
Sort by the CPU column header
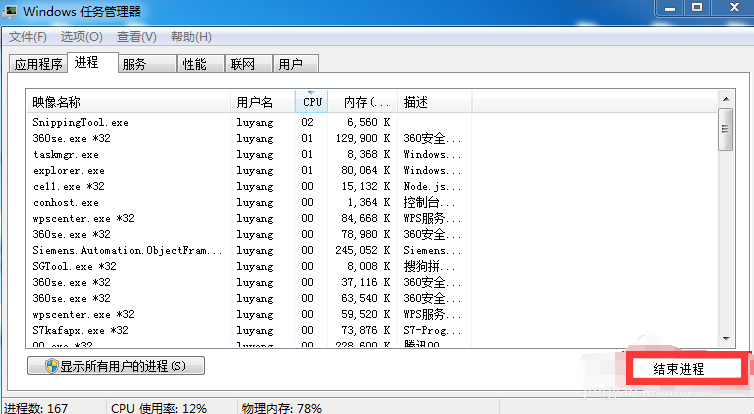pos(313,102)
